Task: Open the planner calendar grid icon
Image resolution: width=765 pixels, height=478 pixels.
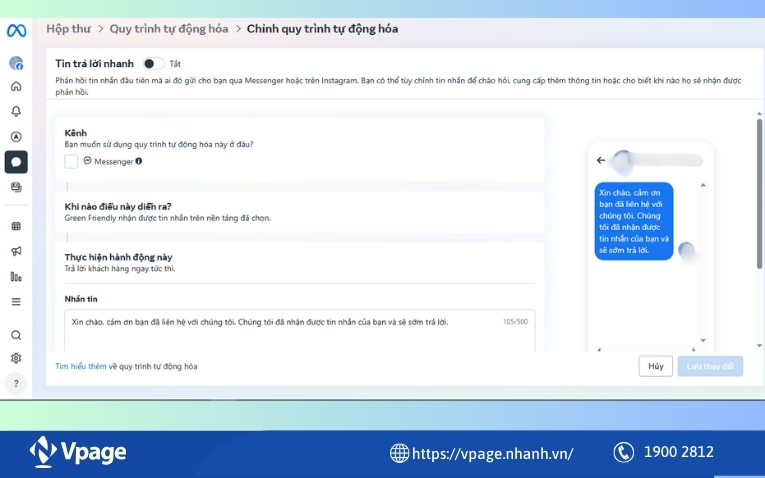Action: [x=16, y=226]
